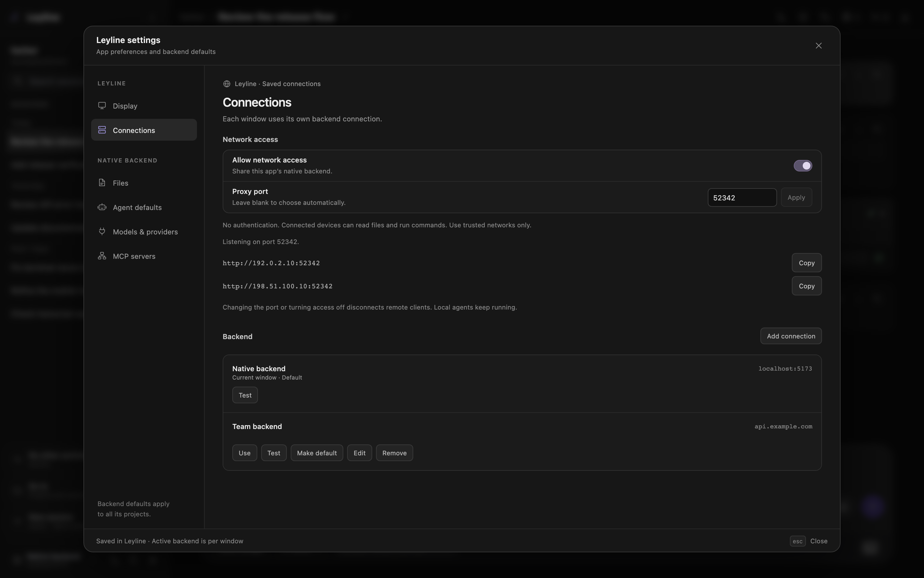
Task: Go to Agent defaults settings
Action: point(144,207)
